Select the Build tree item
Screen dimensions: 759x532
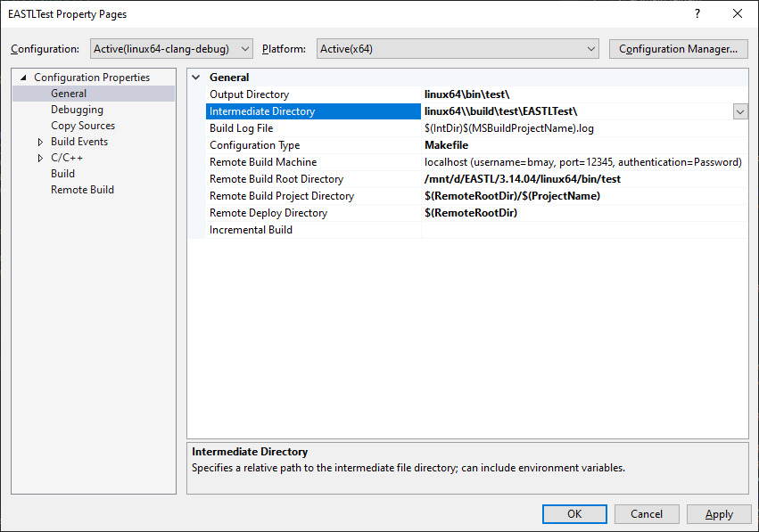(63, 173)
